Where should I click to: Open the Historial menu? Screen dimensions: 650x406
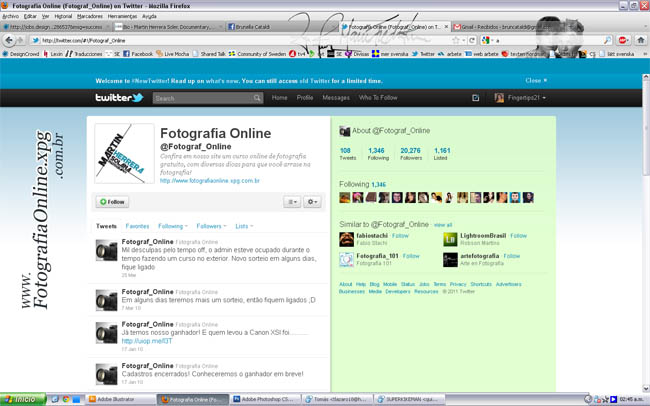[x=63, y=16]
